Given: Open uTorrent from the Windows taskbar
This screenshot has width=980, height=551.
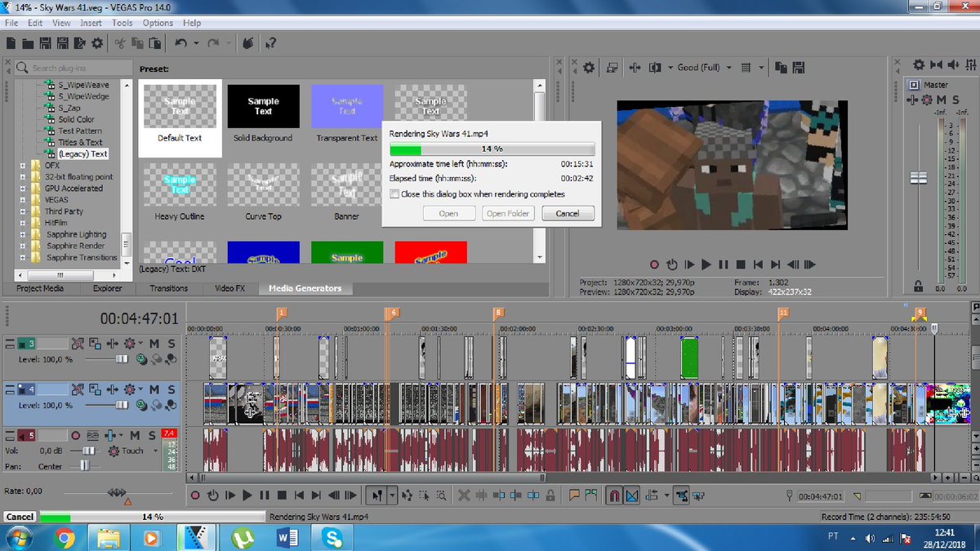Looking at the screenshot, I should tap(242, 537).
